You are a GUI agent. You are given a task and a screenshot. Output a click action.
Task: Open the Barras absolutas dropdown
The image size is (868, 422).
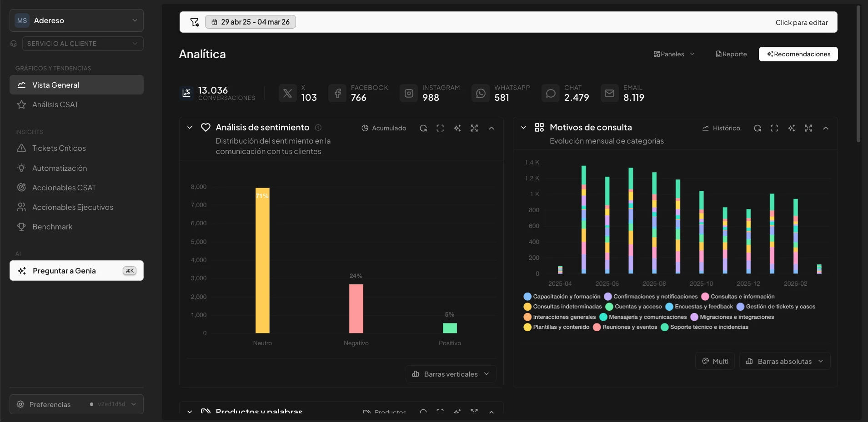[784, 361]
